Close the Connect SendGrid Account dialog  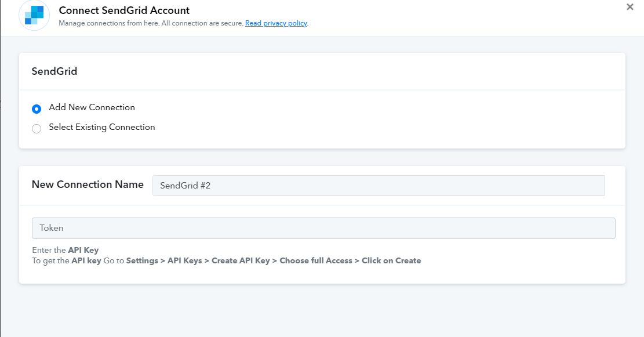click(x=630, y=6)
